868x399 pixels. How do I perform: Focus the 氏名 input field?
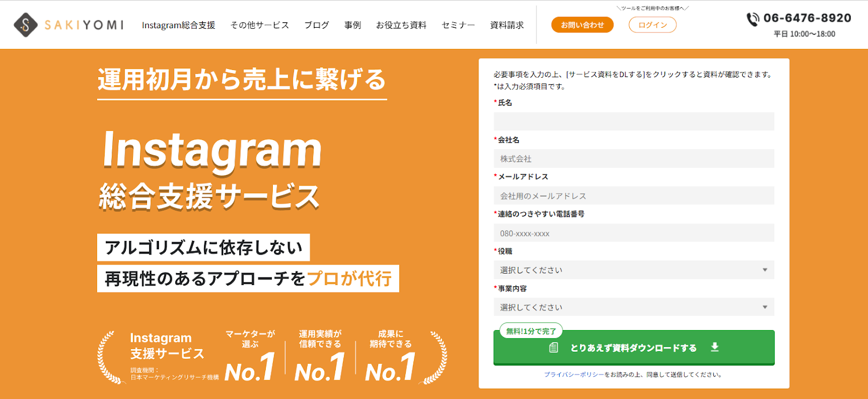tap(634, 121)
